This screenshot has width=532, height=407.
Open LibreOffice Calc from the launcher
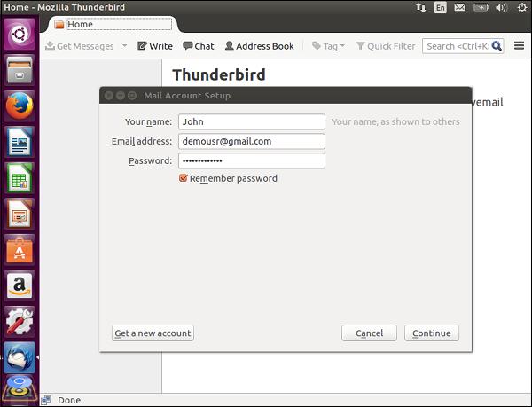coord(20,177)
